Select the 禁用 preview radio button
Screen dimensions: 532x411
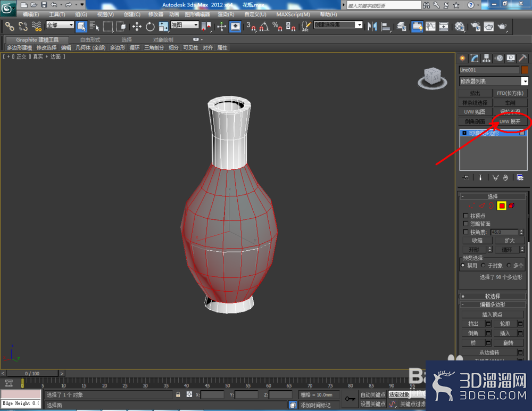click(x=463, y=265)
